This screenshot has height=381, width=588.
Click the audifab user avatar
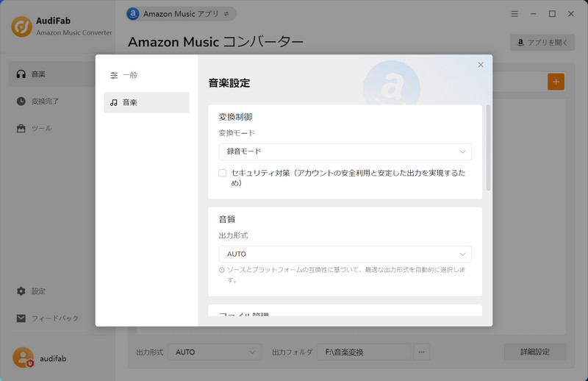pyautogui.click(x=24, y=357)
